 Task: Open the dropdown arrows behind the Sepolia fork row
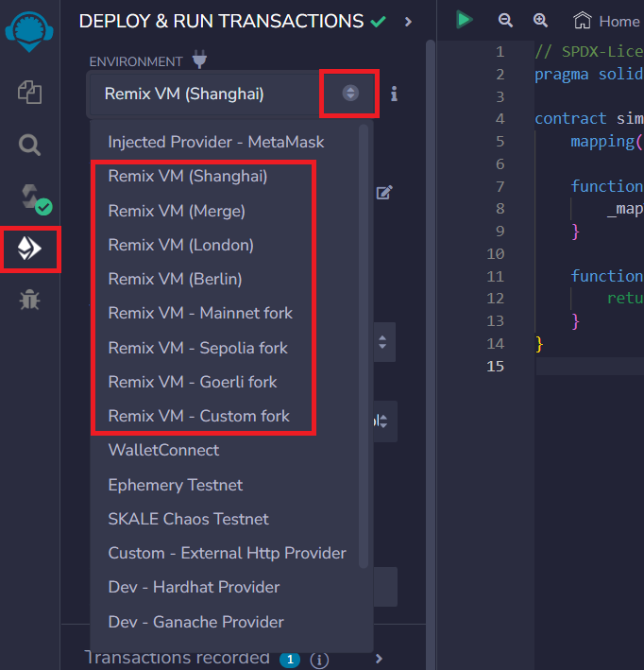click(382, 342)
